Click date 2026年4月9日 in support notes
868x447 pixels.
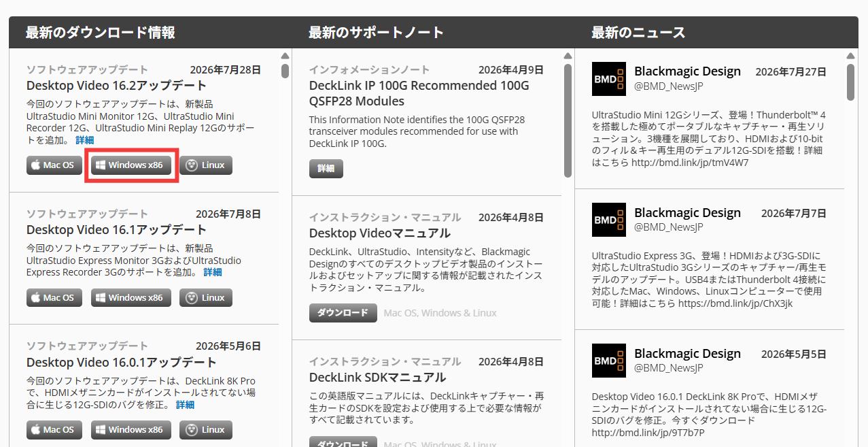click(511, 69)
